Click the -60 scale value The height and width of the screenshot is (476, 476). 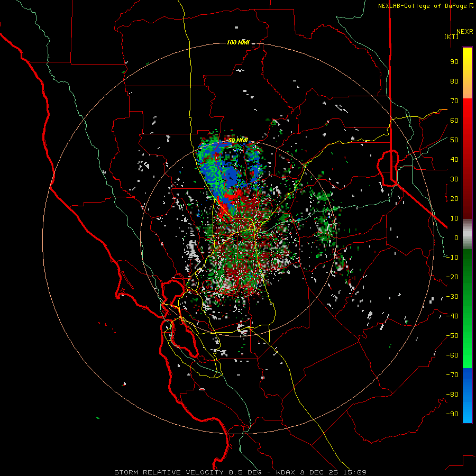click(452, 355)
